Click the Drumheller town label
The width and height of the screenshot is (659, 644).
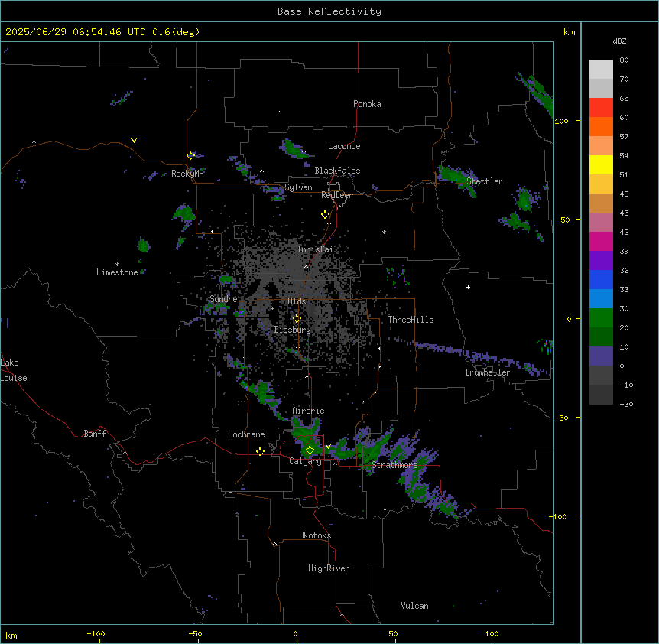pyautogui.click(x=488, y=372)
